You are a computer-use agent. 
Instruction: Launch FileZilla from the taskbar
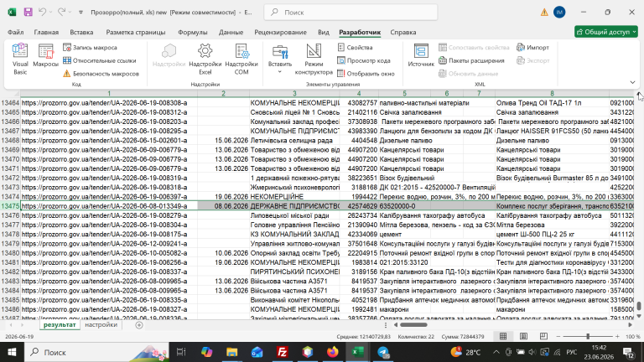(282, 352)
